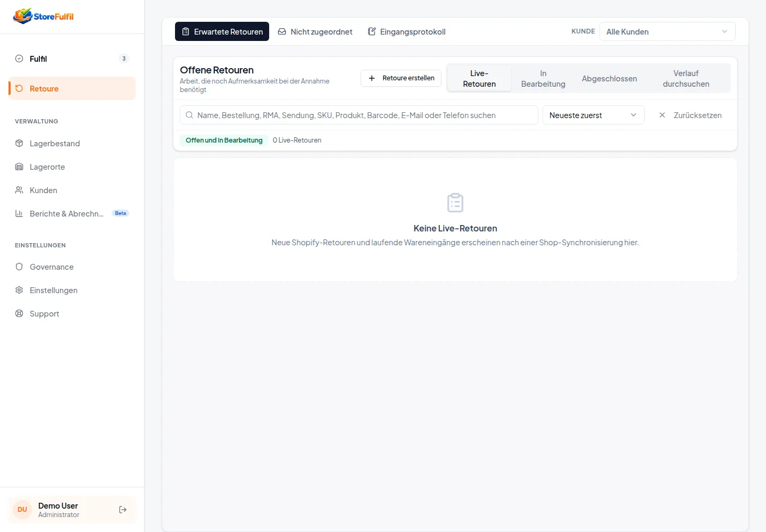The height and width of the screenshot is (532, 766).
Task: Go to Berichte & Abrechnung page
Action: click(x=72, y=213)
